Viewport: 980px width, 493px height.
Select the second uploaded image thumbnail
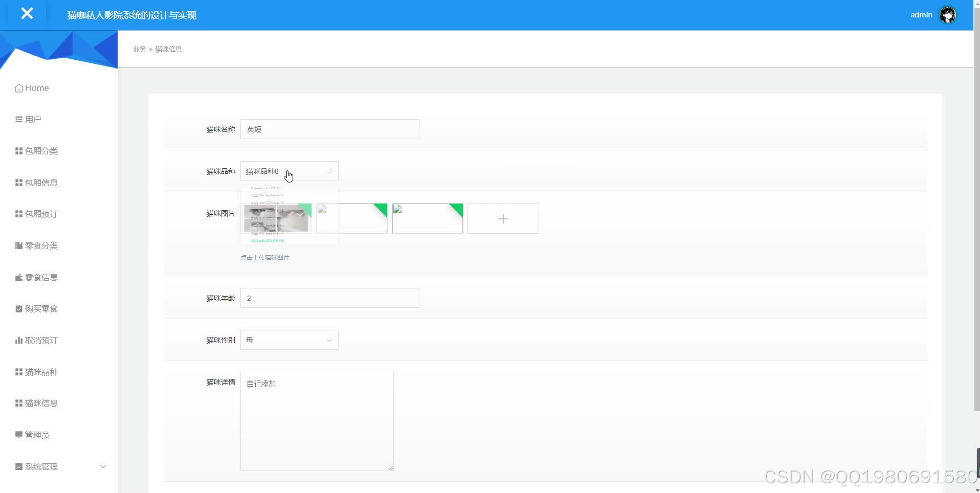tap(352, 218)
